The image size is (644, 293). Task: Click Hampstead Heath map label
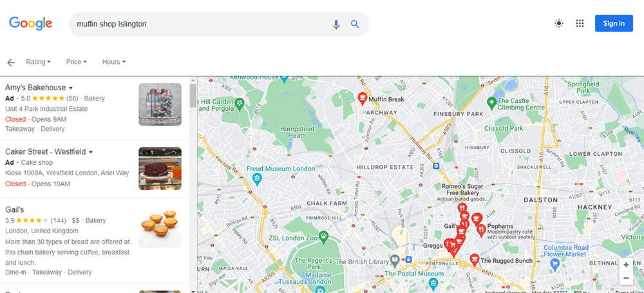pos(298,132)
